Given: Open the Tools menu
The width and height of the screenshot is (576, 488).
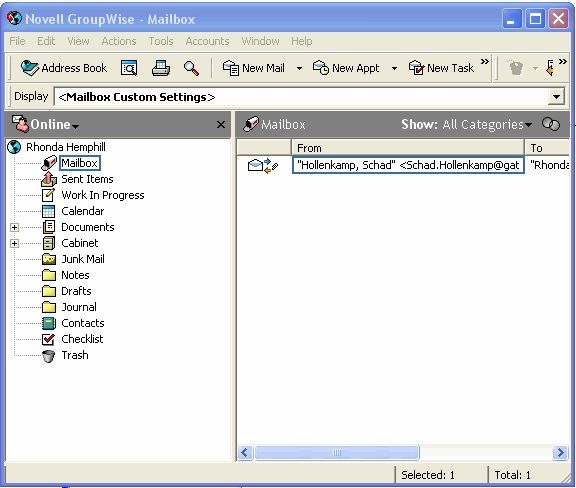Looking at the screenshot, I should click(x=161, y=41).
